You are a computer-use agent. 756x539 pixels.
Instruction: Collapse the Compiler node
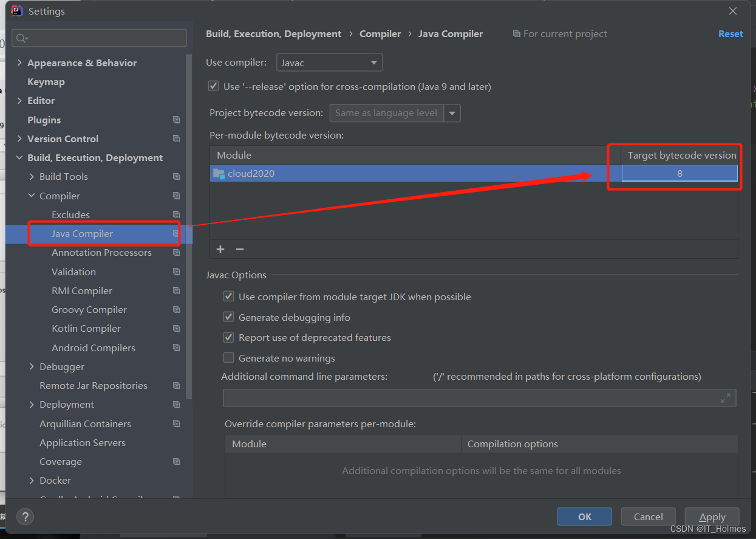32,196
